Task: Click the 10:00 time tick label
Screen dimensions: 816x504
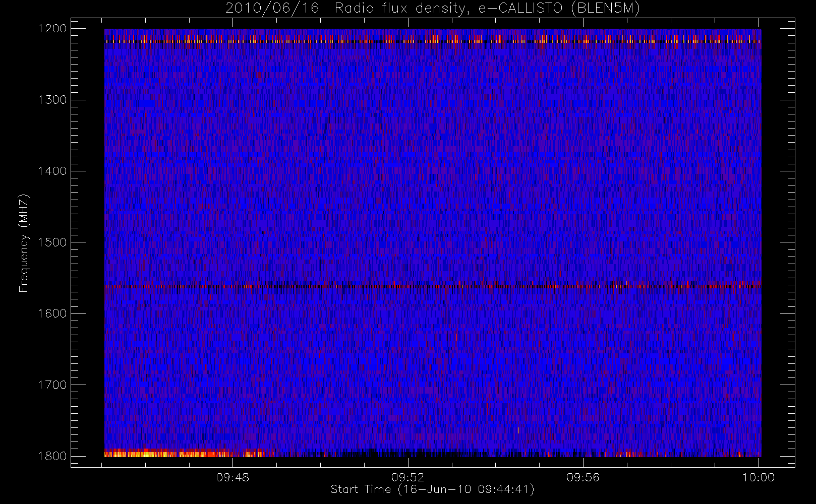Action: 759,477
